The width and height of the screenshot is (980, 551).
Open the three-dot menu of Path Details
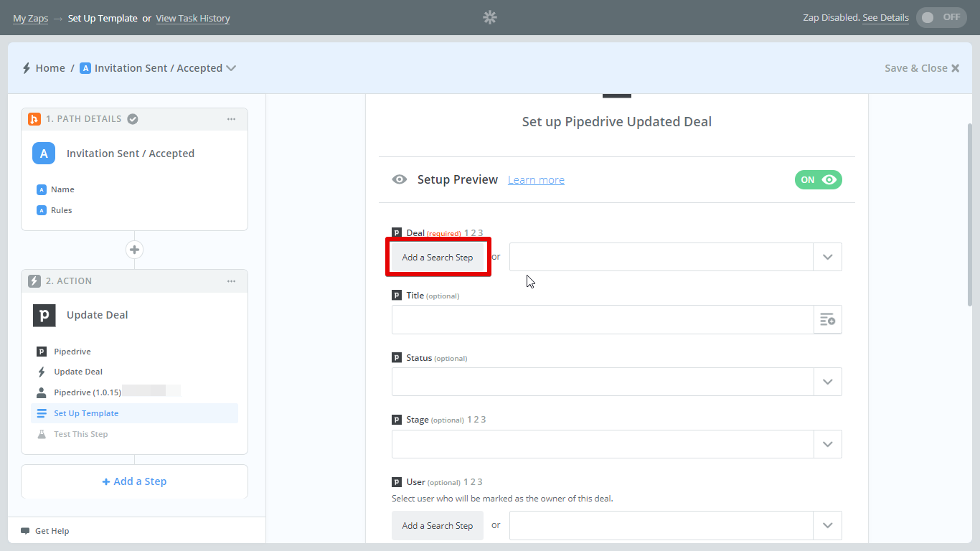coord(231,119)
